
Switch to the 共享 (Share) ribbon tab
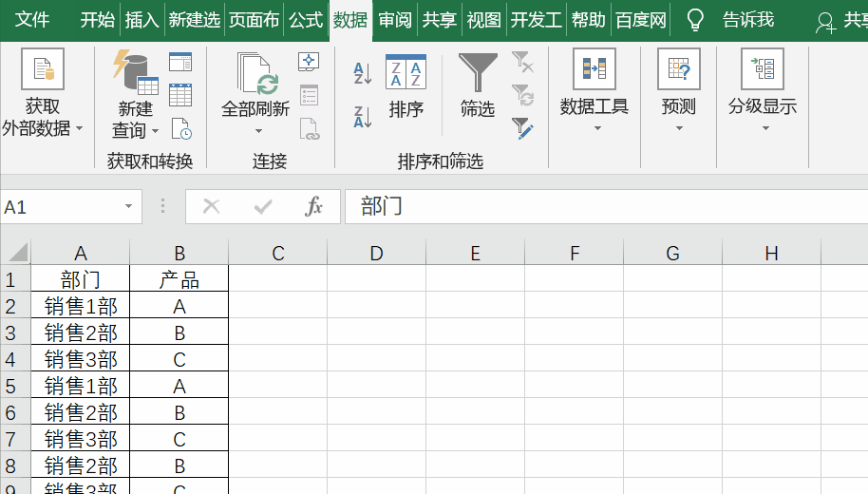tap(439, 20)
